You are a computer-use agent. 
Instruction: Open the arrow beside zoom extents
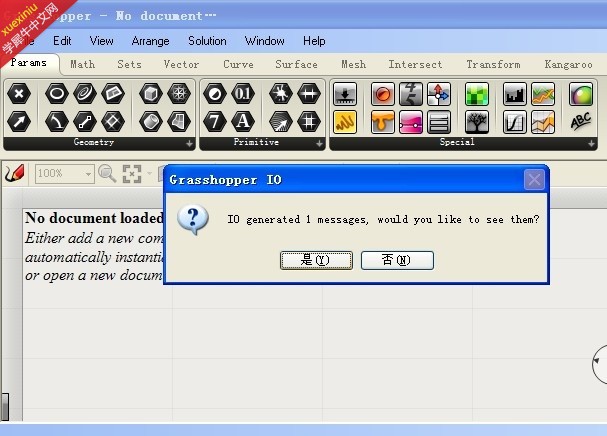point(149,173)
